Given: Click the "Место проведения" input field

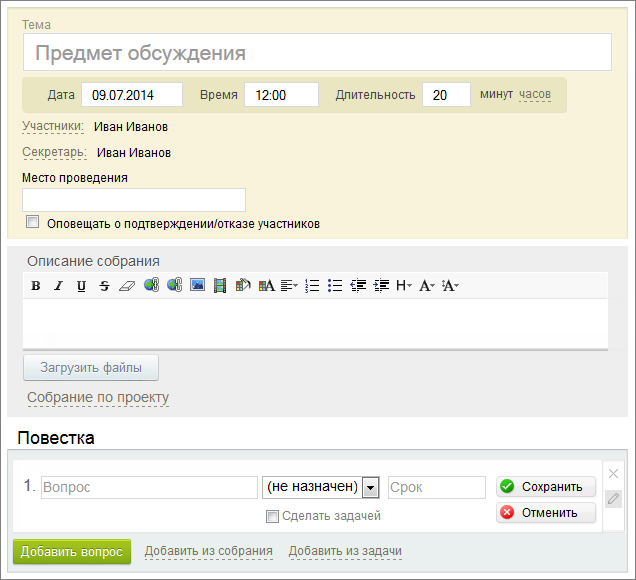Looking at the screenshot, I should click(134, 200).
